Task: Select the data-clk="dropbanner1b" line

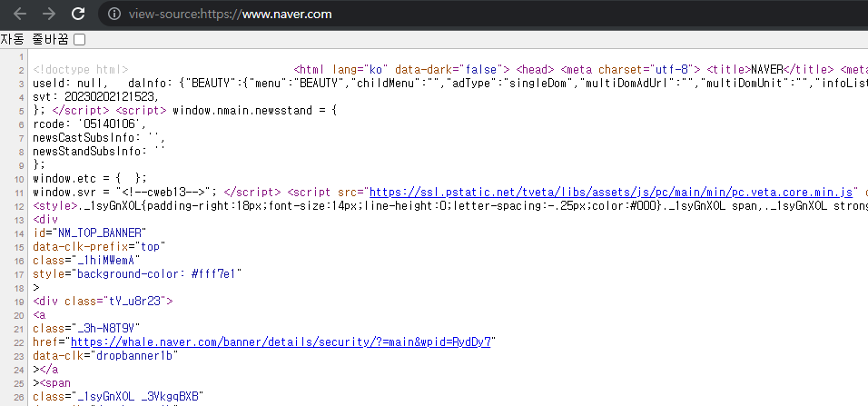Action: coord(105,356)
